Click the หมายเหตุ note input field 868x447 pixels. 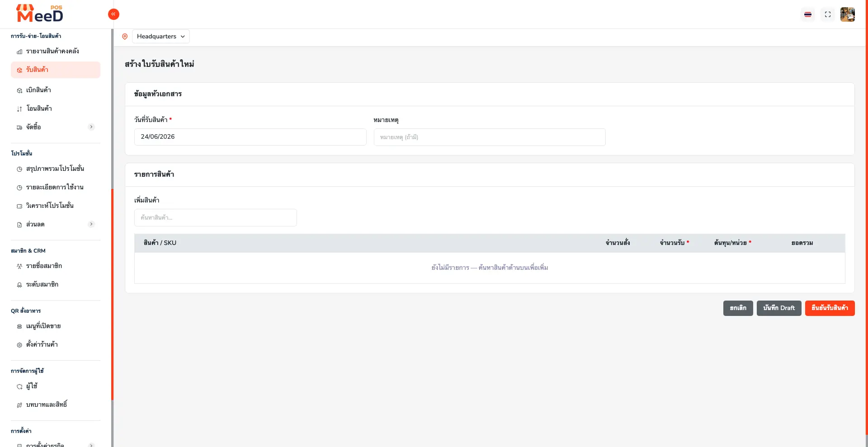pyautogui.click(x=490, y=137)
